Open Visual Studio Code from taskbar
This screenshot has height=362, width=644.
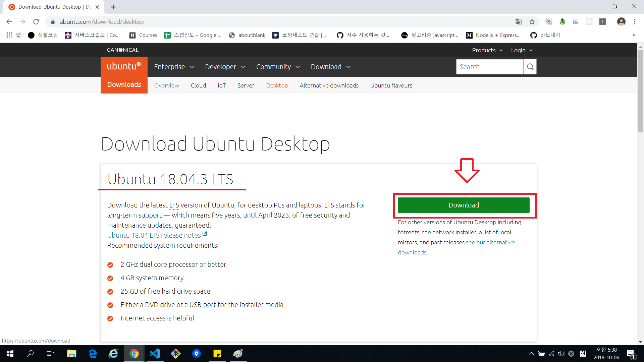[x=155, y=354]
